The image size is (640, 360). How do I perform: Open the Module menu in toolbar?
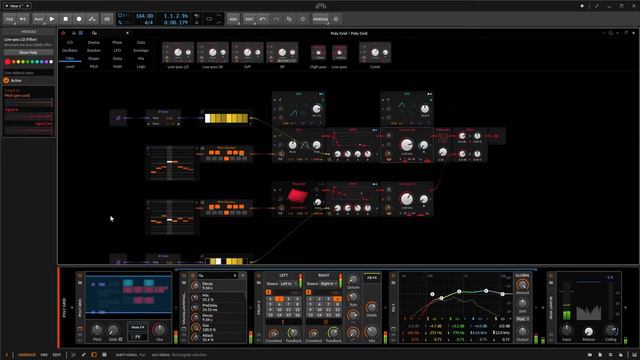point(320,19)
